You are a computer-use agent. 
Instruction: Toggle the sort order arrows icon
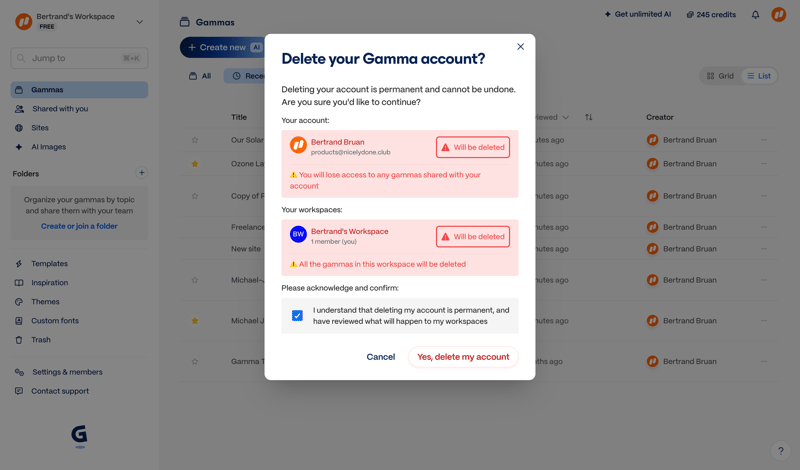pos(589,117)
